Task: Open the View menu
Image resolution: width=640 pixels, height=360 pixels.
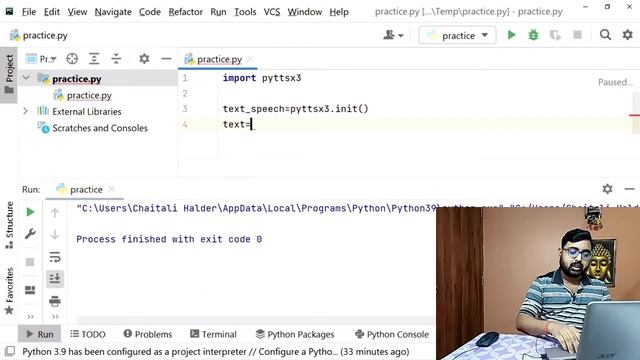Action: pyautogui.click(x=77, y=12)
